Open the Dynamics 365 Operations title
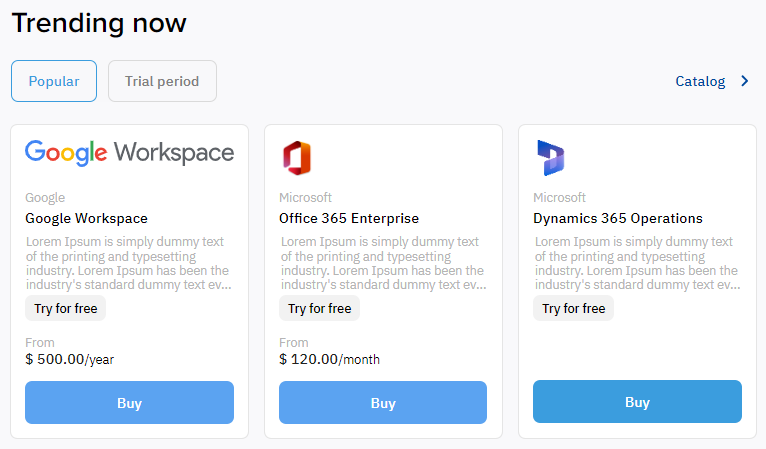The width and height of the screenshot is (766, 449). [617, 218]
